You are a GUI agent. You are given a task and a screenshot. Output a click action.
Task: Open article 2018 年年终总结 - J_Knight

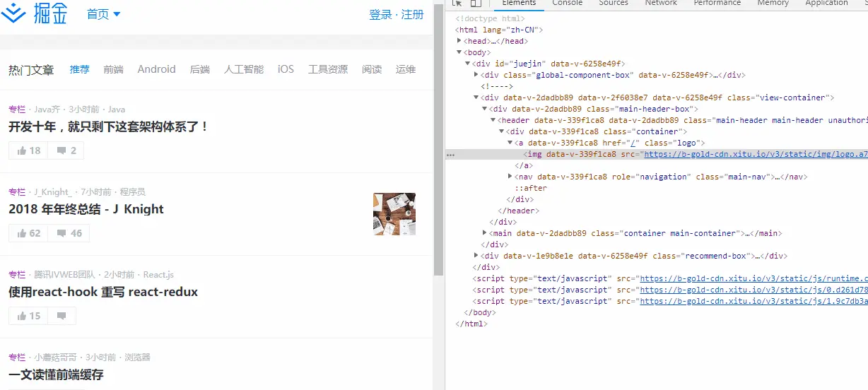click(x=86, y=209)
